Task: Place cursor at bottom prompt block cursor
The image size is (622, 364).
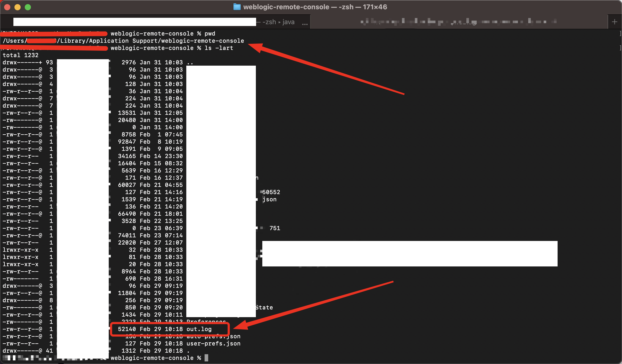Action: coord(206,358)
